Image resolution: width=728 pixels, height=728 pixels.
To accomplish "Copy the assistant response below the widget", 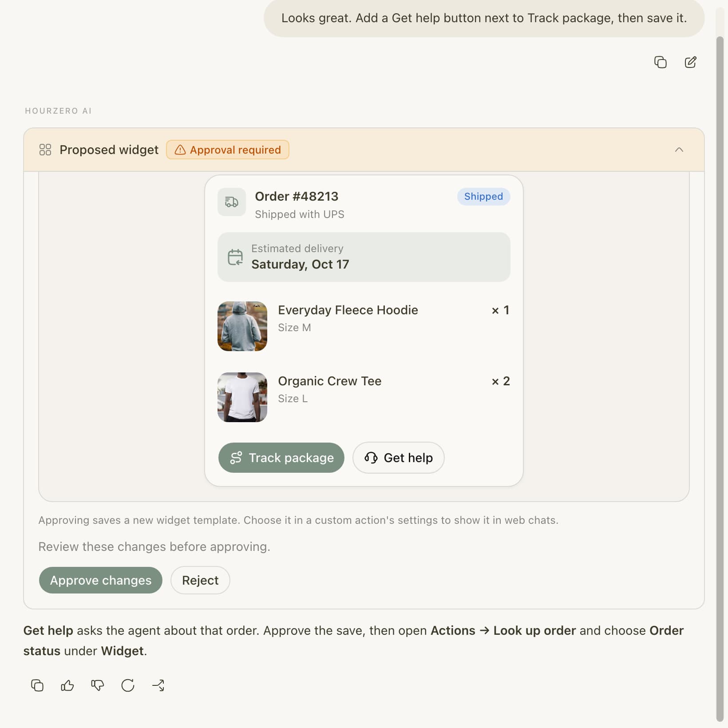I will click(x=37, y=685).
